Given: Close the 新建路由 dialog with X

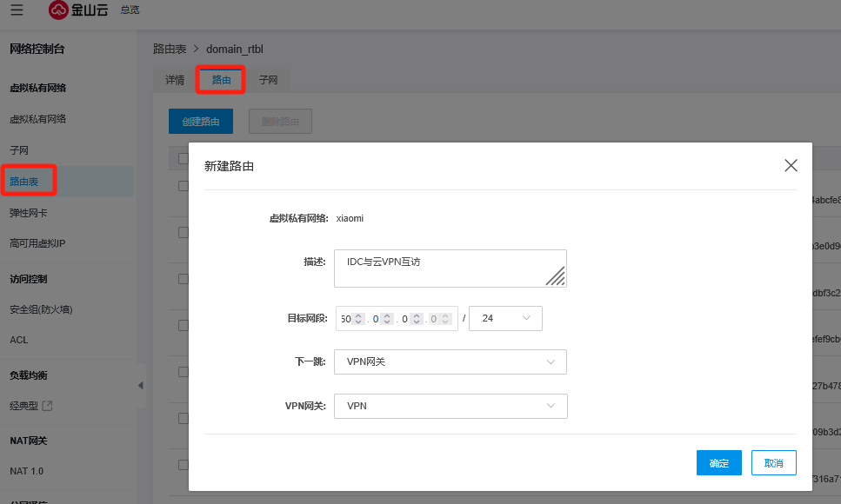Looking at the screenshot, I should 791,165.
